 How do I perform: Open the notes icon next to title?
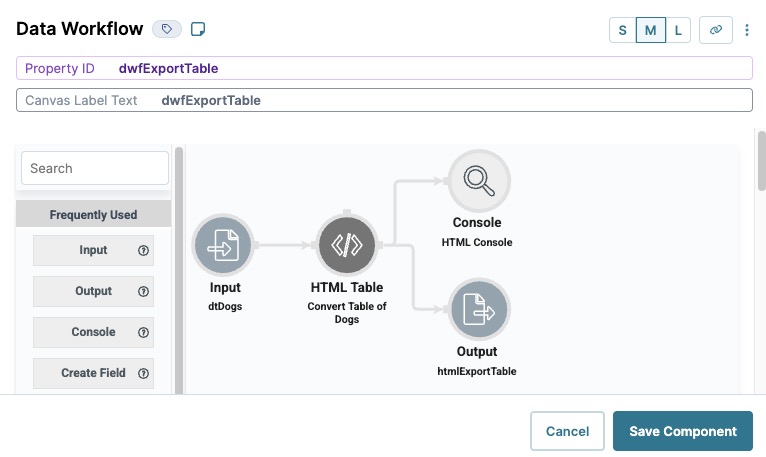tap(198, 29)
